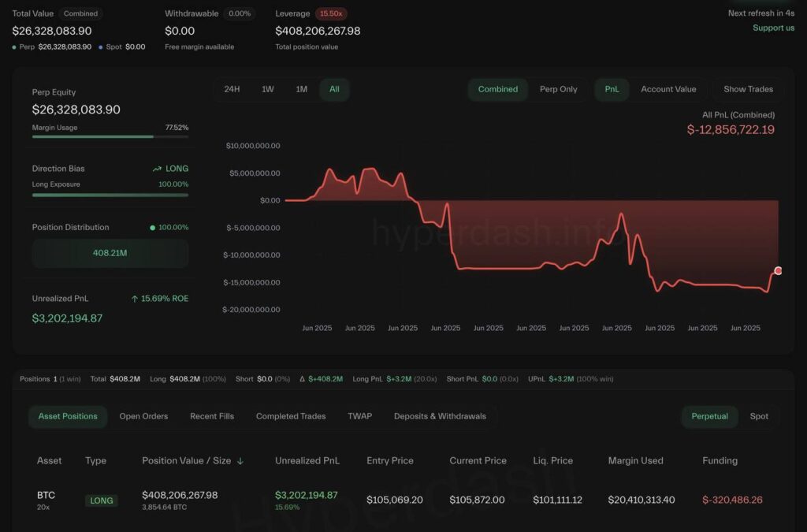Click the Support us link
This screenshot has height=532, width=807.
[773, 28]
